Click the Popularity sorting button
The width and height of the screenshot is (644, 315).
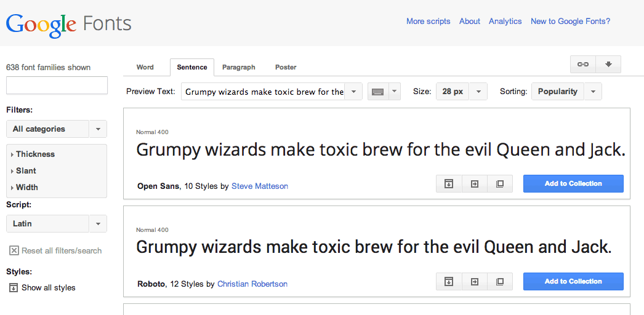pyautogui.click(x=557, y=92)
